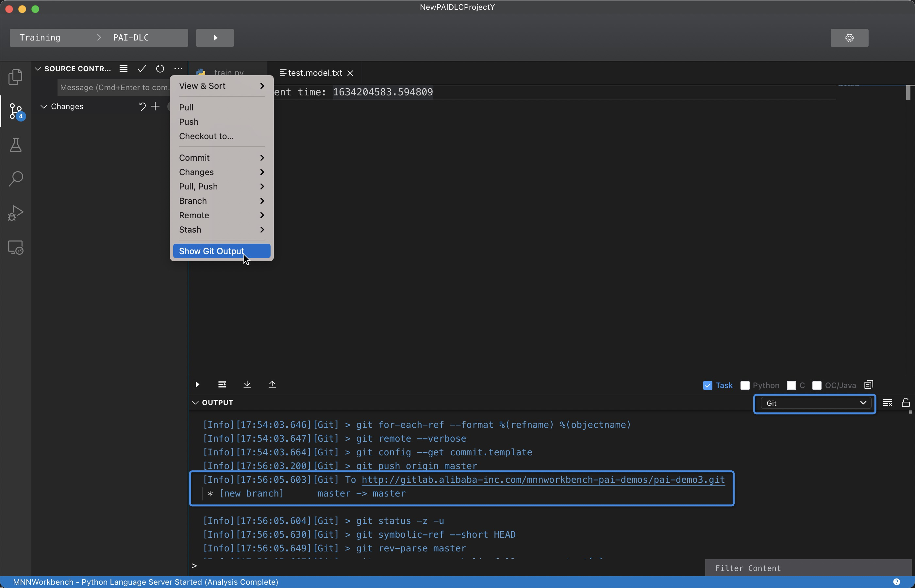
Task: Click the lines list icon in output toolbar
Action: [x=222, y=384]
